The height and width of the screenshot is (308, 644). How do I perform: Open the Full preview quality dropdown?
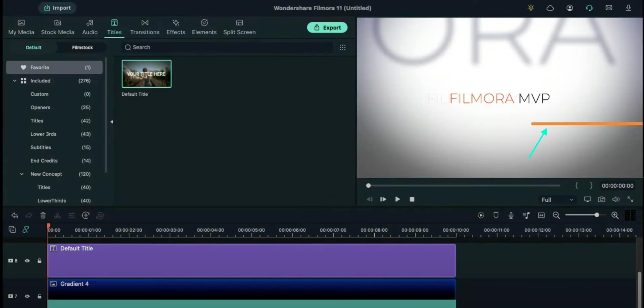tap(557, 200)
